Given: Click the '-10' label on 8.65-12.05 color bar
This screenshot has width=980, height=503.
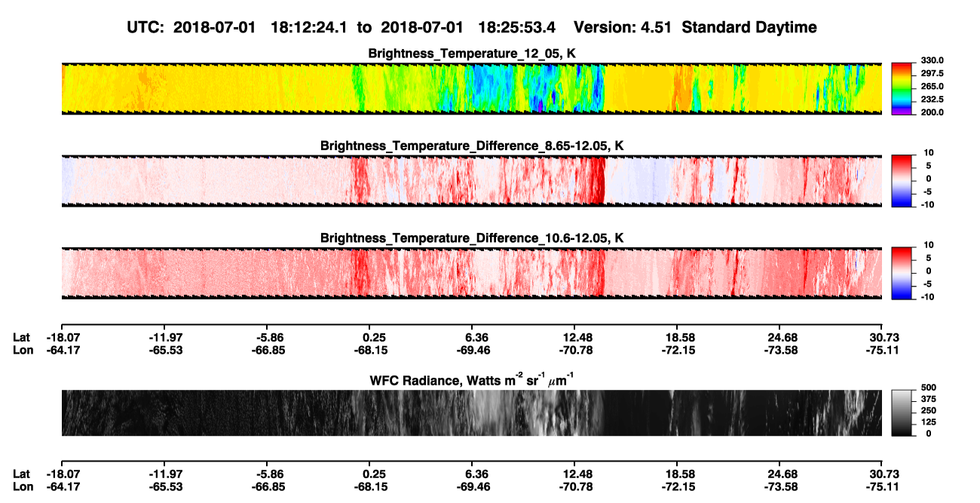Looking at the screenshot, I should coord(927,204).
